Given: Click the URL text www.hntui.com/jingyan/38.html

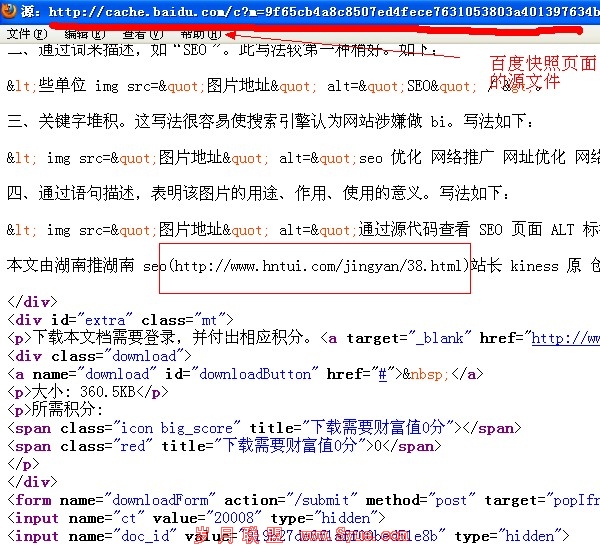Looking at the screenshot, I should coord(347,265).
